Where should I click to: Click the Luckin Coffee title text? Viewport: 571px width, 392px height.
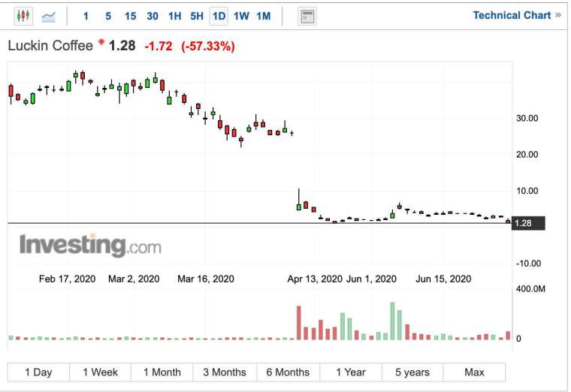coord(50,46)
